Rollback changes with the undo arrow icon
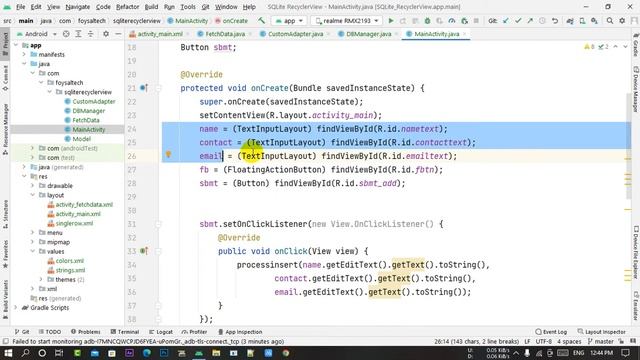The width and height of the screenshot is (640, 360). tap(555, 20)
